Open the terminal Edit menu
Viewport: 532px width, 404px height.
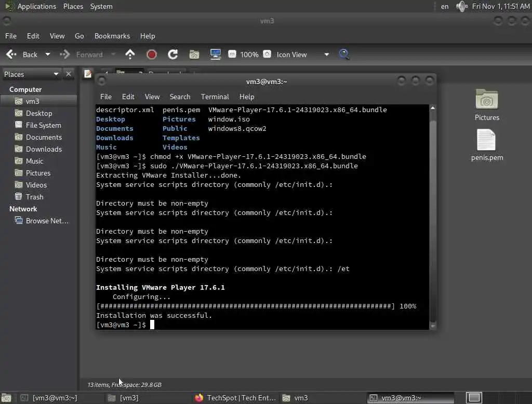click(x=128, y=97)
